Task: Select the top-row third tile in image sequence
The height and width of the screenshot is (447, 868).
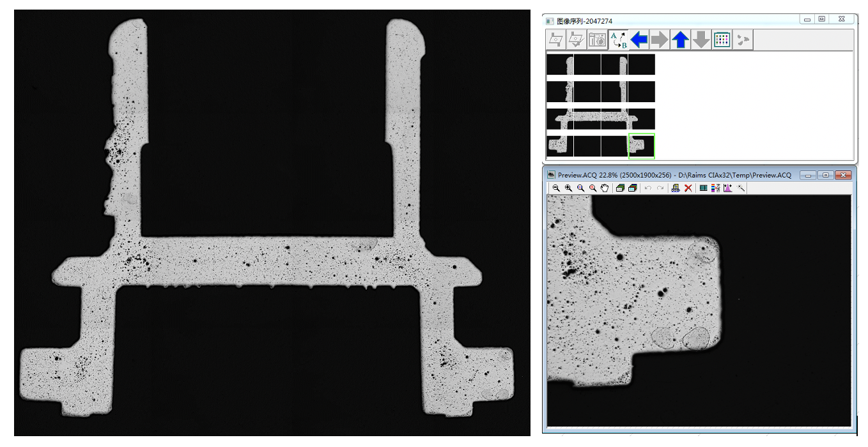Action: 614,64
